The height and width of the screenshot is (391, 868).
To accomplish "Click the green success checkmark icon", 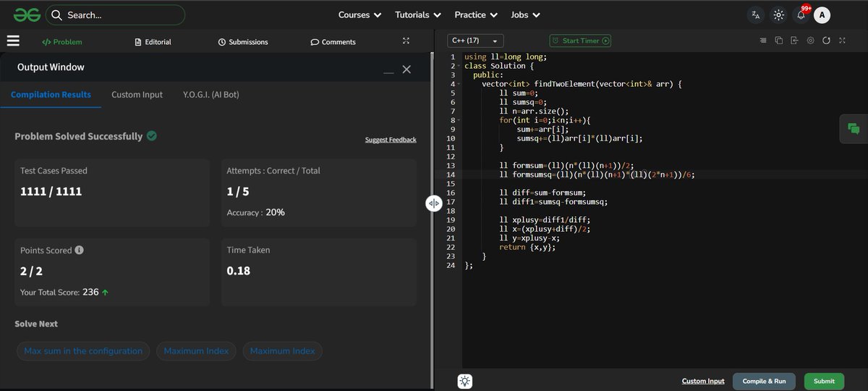I will tap(152, 135).
